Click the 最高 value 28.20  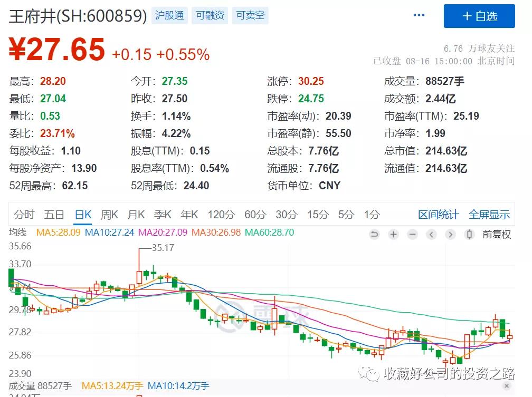[53, 81]
